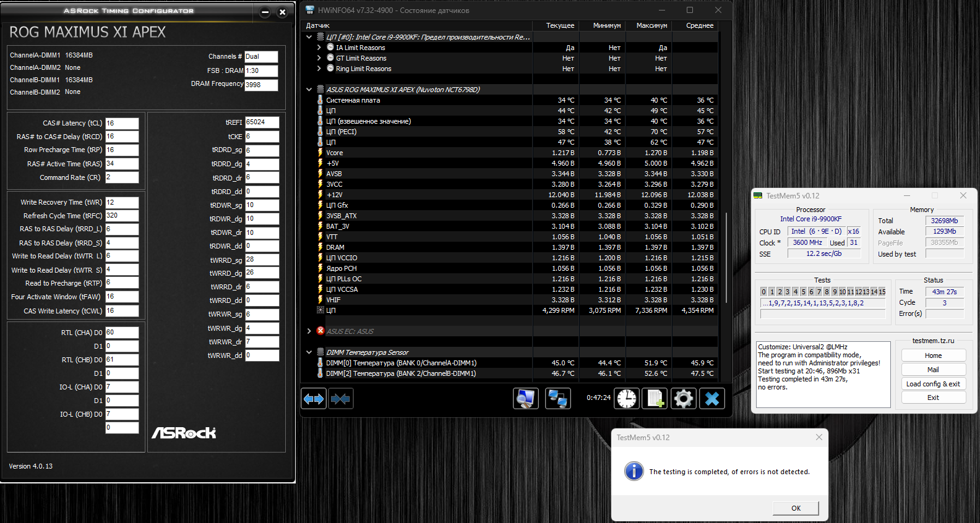This screenshot has height=523, width=980.
Task: Click the DRAM Frequency value field
Action: (x=261, y=85)
